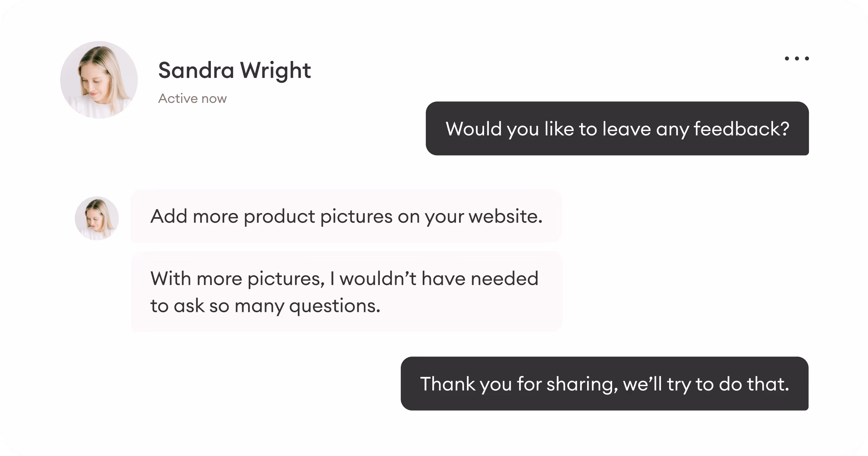Check Sandra's online presence indicator

tap(192, 98)
